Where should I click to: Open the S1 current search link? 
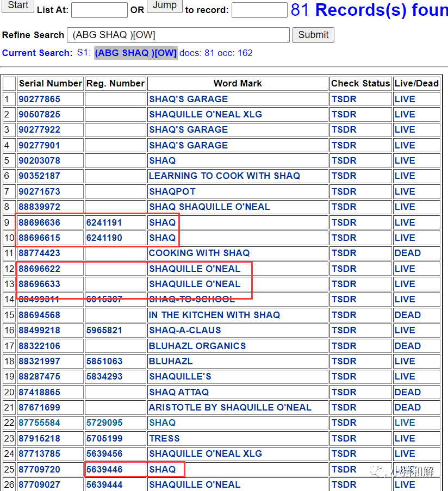136,53
